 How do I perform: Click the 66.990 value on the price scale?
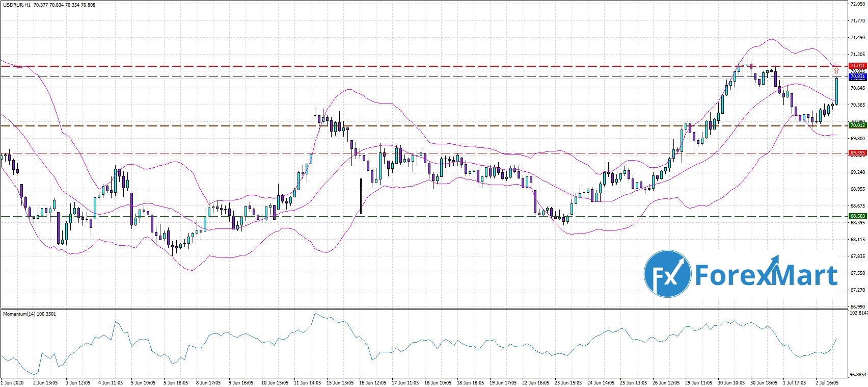(858, 306)
